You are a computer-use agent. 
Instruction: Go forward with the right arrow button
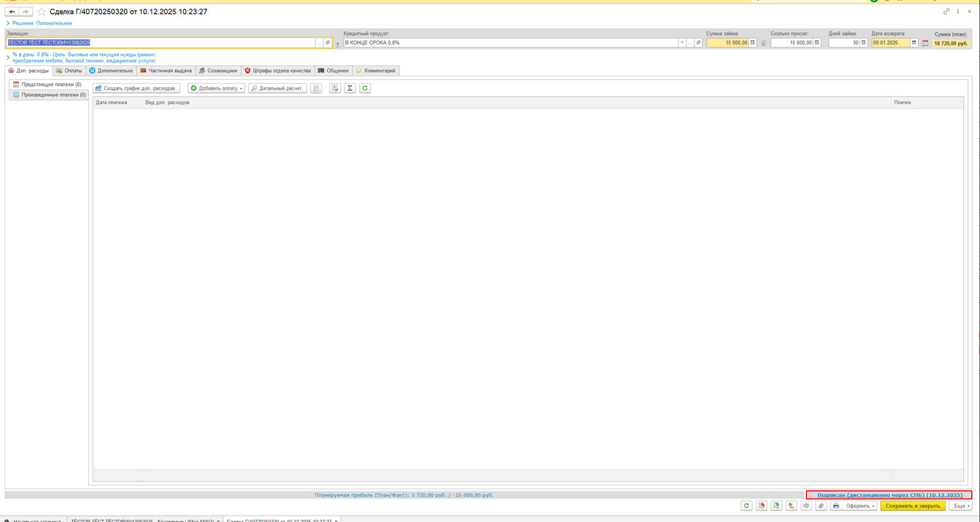[x=26, y=12]
